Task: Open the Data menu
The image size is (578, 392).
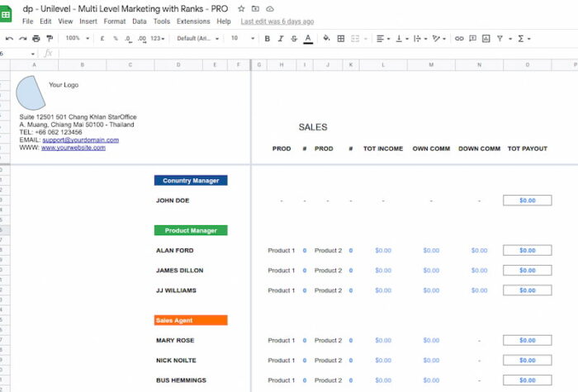Action: [x=140, y=21]
